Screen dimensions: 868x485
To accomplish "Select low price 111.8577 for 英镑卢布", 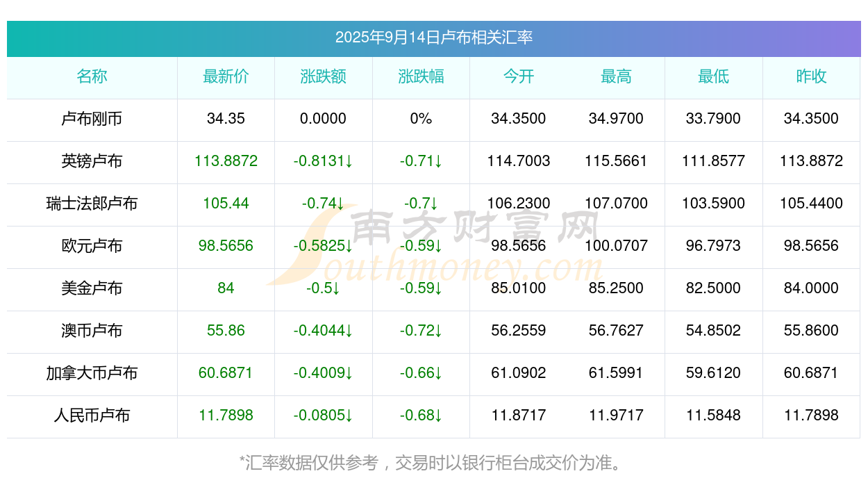I will click(x=714, y=161).
